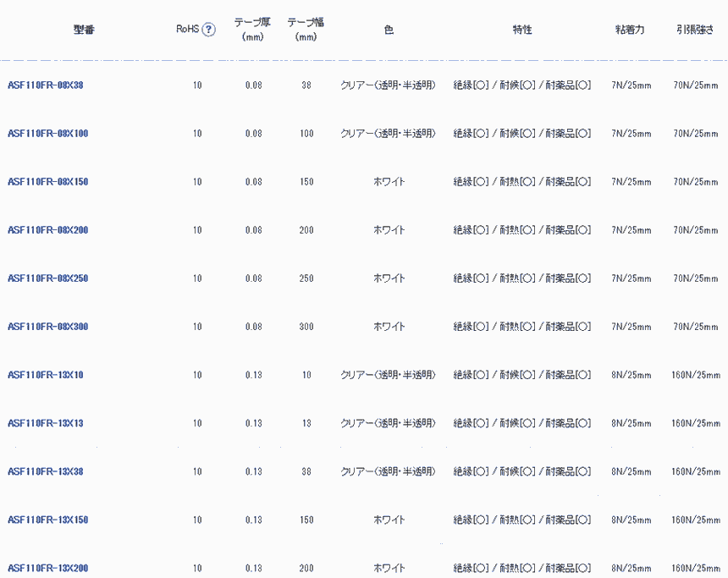
Task: Select part ASF110FR-08X300
Action: [x=48, y=327]
